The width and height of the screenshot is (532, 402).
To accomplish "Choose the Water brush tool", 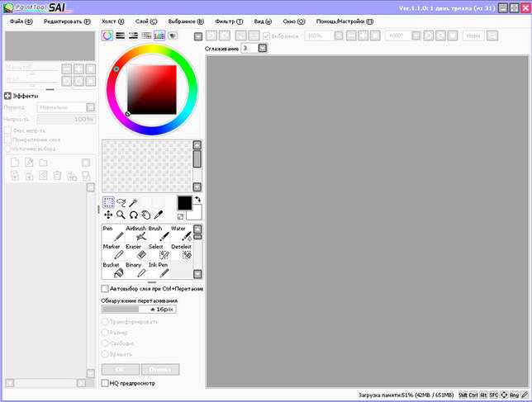I will tap(182, 234).
